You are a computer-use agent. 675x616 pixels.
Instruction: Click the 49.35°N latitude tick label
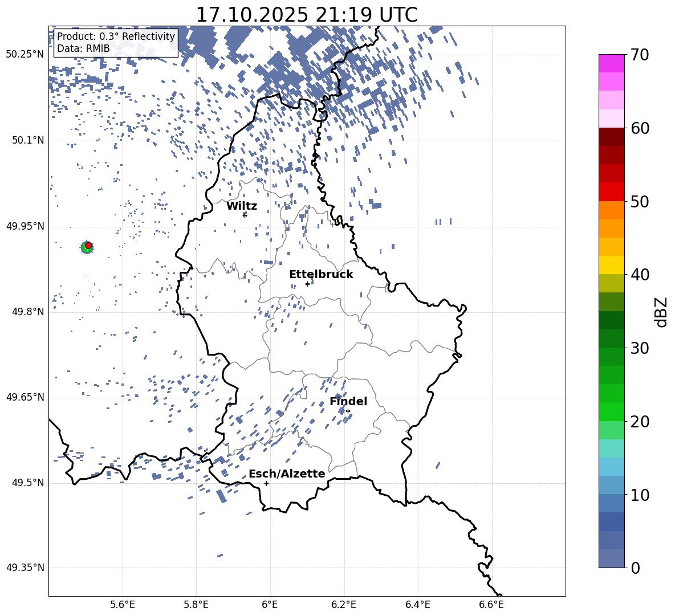(x=25, y=568)
